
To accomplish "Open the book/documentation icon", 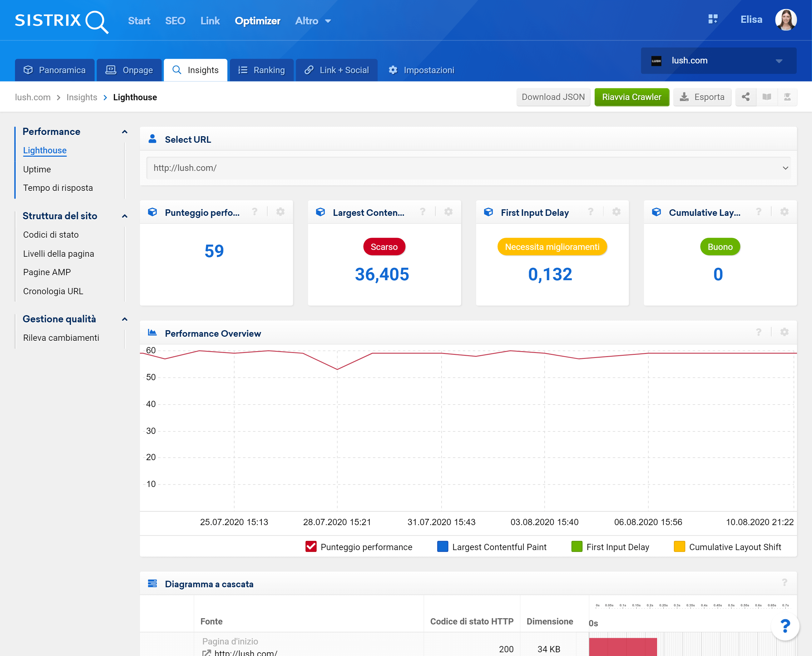I will tap(766, 97).
